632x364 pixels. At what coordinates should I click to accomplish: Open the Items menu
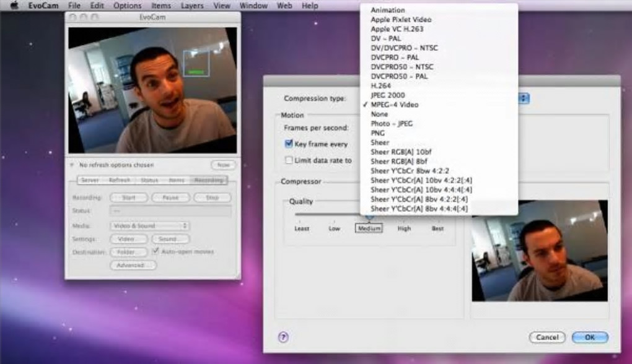coord(161,6)
